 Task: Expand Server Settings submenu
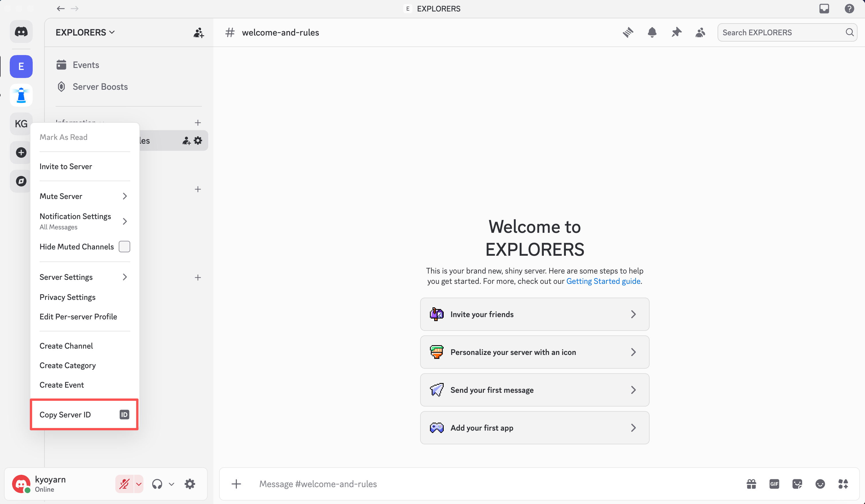point(85,277)
